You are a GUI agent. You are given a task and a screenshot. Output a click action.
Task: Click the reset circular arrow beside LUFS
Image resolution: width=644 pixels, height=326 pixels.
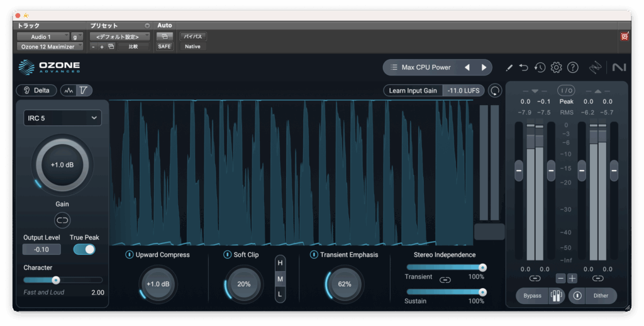tap(496, 91)
